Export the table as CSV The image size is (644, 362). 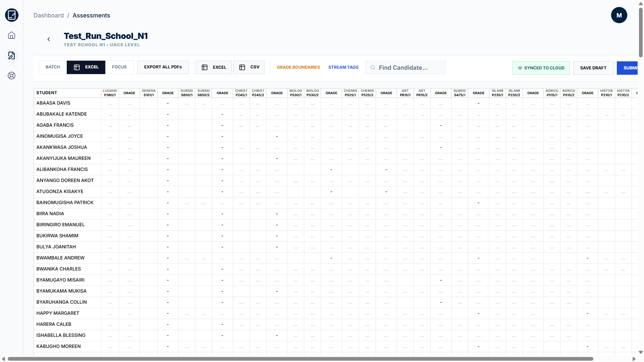[x=249, y=67]
